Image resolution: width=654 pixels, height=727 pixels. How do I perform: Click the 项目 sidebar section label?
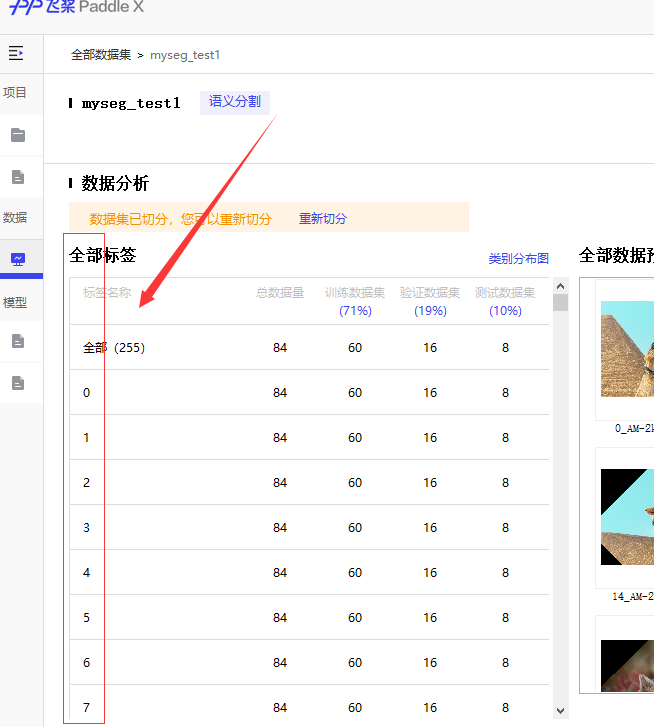14,92
